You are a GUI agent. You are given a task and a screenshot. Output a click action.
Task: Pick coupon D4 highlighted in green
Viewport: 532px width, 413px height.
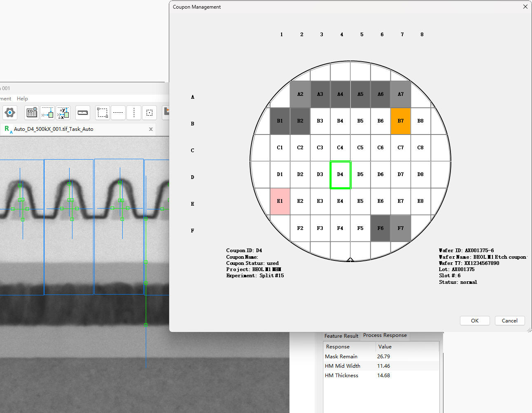[x=340, y=174]
